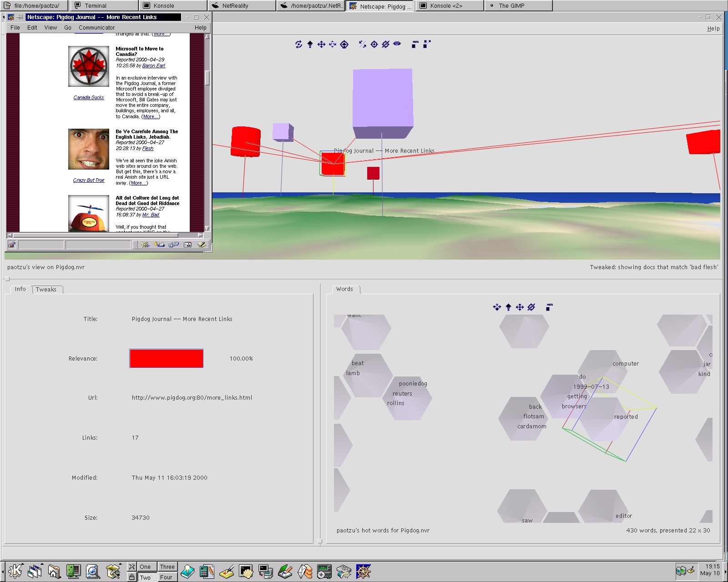The height and width of the screenshot is (582, 728).
Task: Click the eye view icon in the 3D toolbar
Action: [x=397, y=44]
